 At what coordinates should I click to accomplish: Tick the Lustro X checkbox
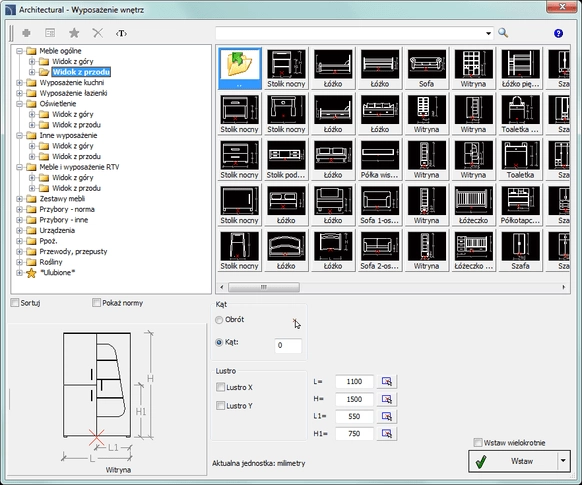(220, 387)
